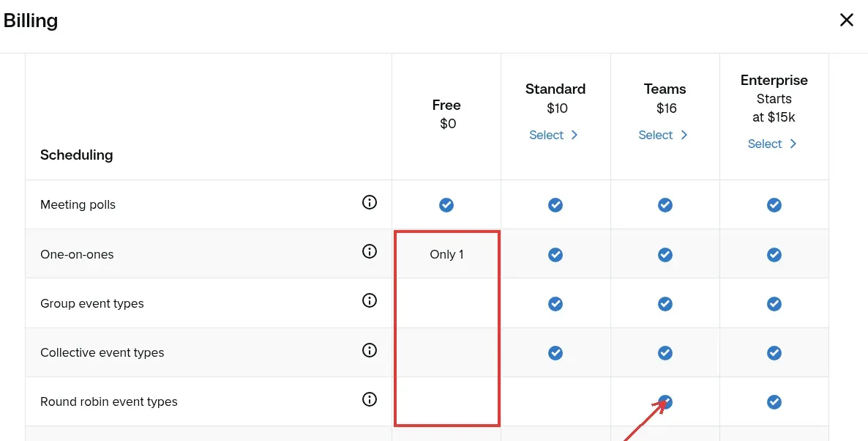Open info icon for Meeting polls
868x441 pixels.
coord(370,202)
